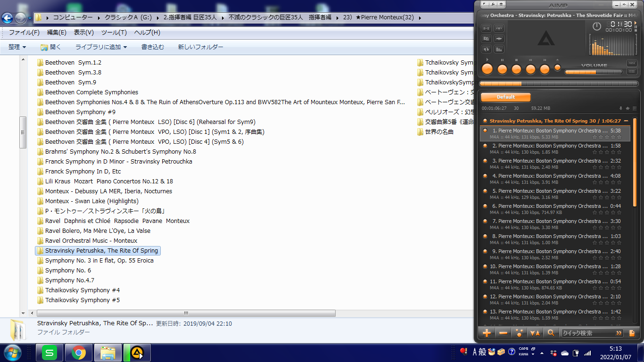This screenshot has width=644, height=362.
Task: Open the 整理 dropdown in Explorer toolbar
Action: pos(17,47)
